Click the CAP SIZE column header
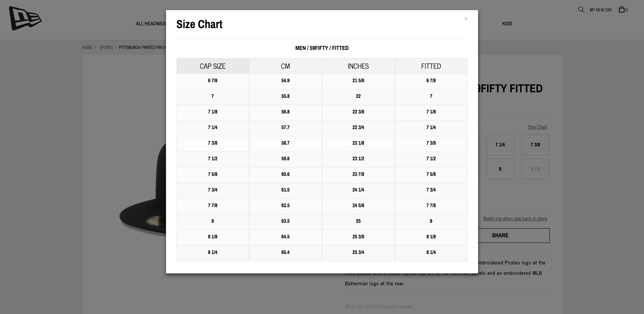The image size is (644, 314). (213, 66)
